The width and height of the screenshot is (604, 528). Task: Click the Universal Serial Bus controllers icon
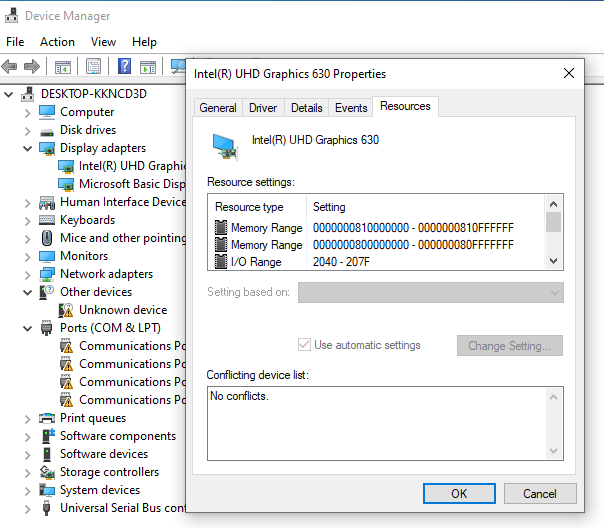tap(47, 508)
